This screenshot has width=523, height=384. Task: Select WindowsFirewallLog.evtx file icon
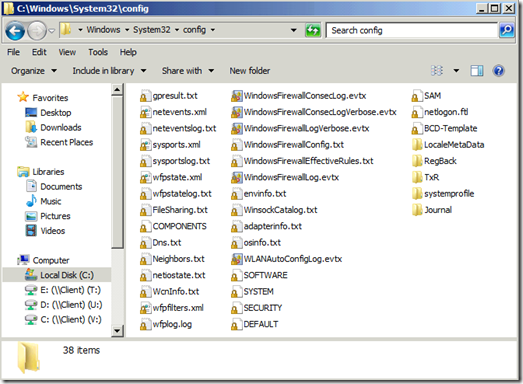pyautogui.click(x=236, y=177)
